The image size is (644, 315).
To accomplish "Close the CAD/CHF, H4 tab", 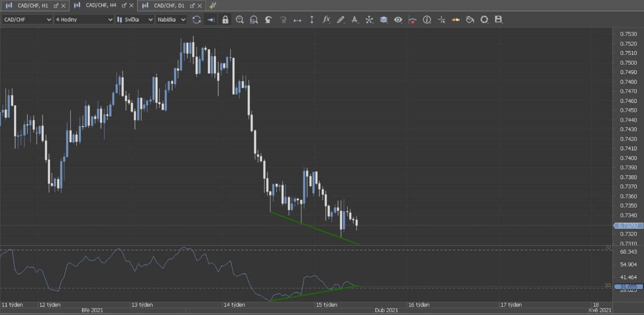I will pyautogui.click(x=131, y=6).
